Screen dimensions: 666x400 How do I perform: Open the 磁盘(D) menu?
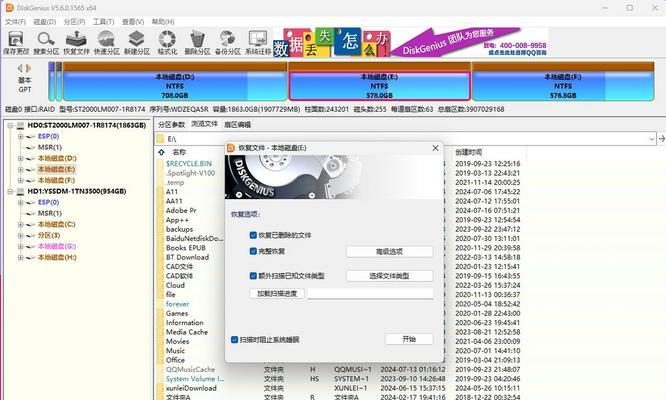[x=45, y=22]
